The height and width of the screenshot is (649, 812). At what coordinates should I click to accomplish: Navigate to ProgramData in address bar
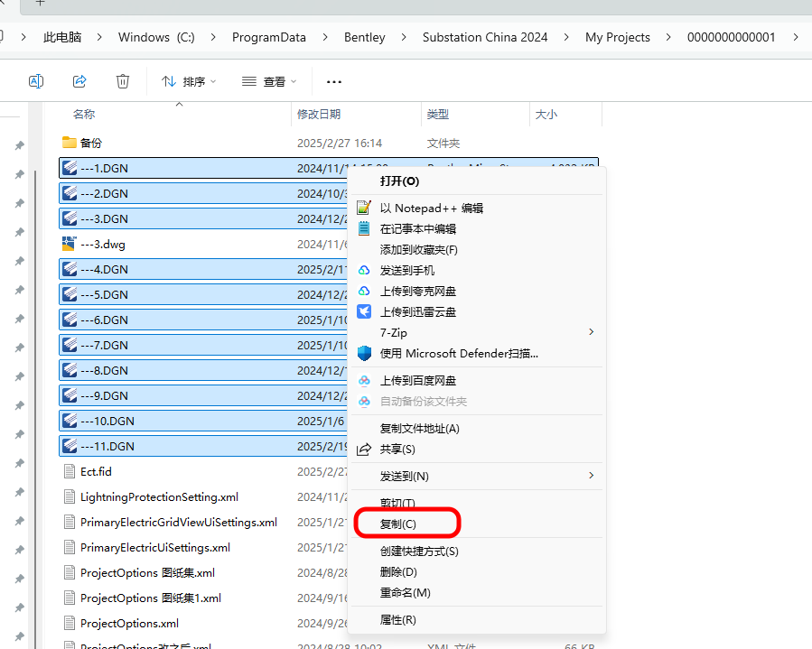point(269,37)
